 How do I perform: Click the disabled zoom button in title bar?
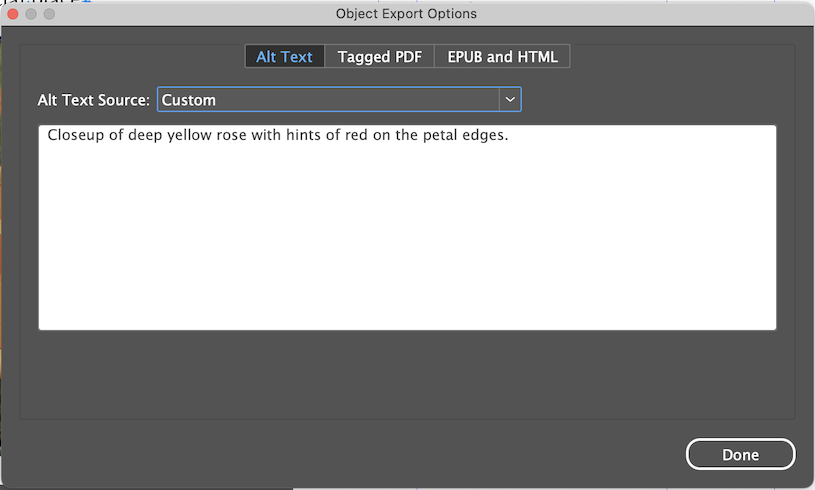(50, 14)
